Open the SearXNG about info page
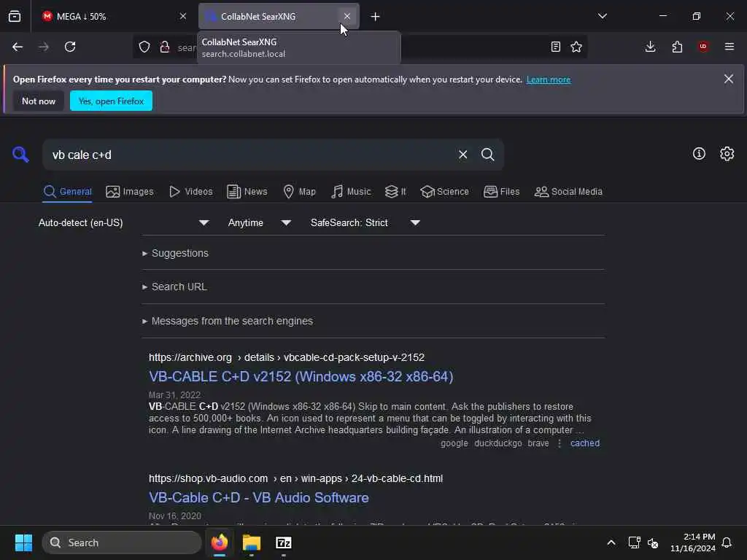 point(699,153)
